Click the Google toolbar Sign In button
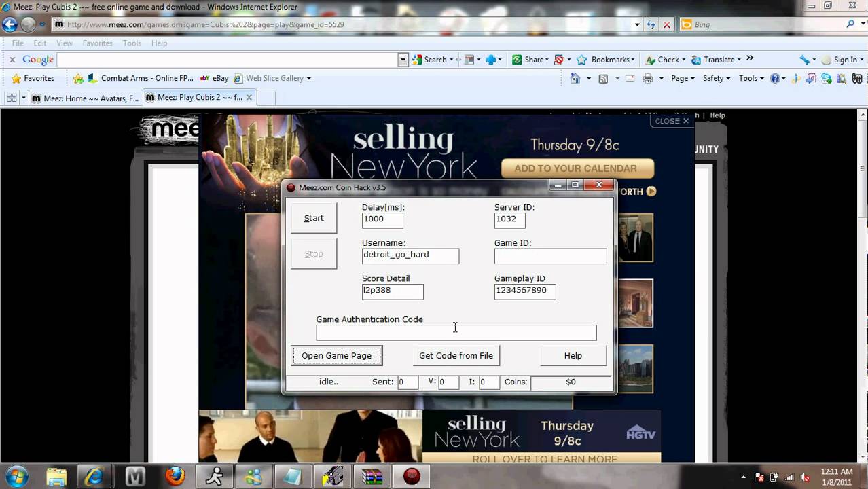Viewport: 868px width, 489px height. pyautogui.click(x=839, y=60)
